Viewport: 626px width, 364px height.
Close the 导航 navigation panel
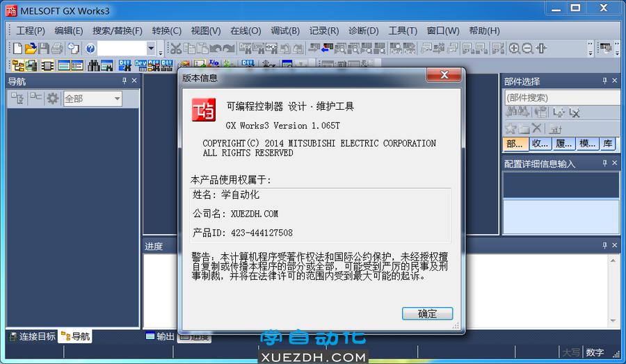point(134,81)
